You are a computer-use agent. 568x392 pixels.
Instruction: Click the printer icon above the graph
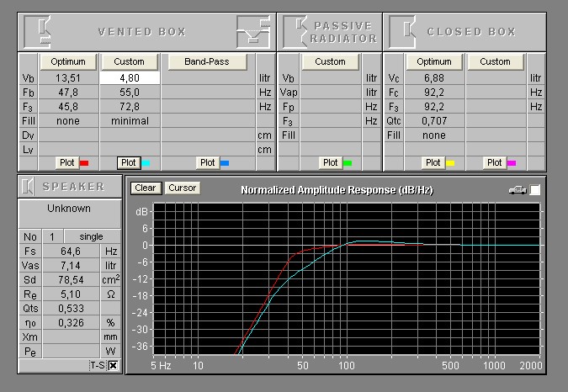coord(517,189)
